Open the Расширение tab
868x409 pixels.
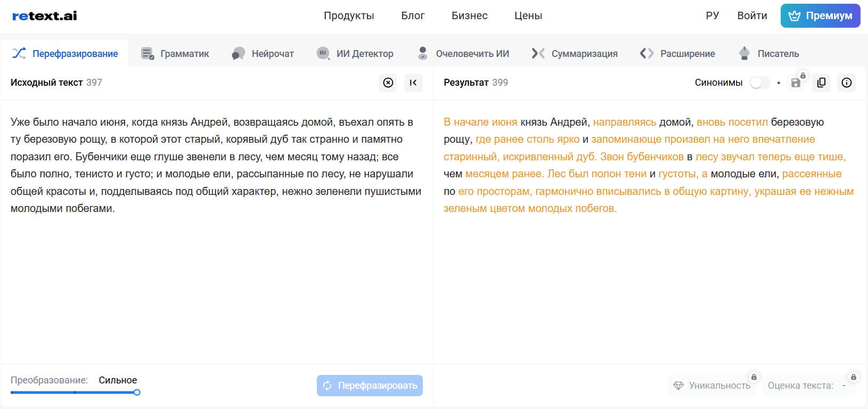677,53
